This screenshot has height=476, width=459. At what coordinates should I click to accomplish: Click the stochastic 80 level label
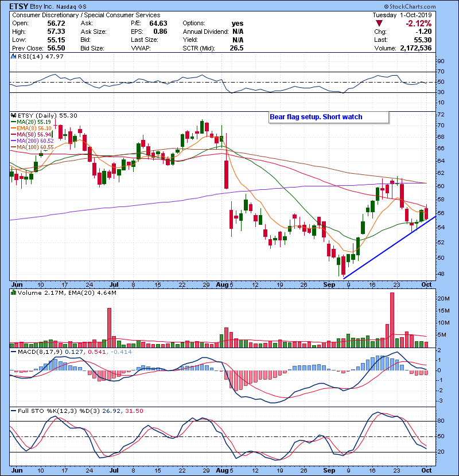[x=441, y=421]
